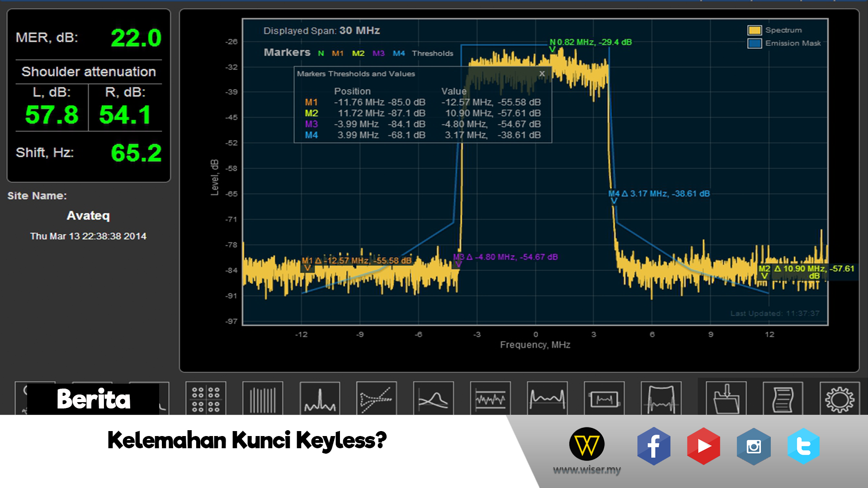868x488 pixels.
Task: Open the Facebook icon in banner
Action: coord(654,446)
